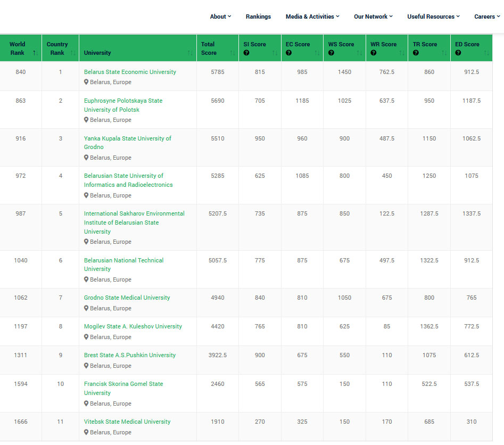This screenshot has width=504, height=445.
Task: Open Brest State A.S.Pushkin University link
Action: 129,355
